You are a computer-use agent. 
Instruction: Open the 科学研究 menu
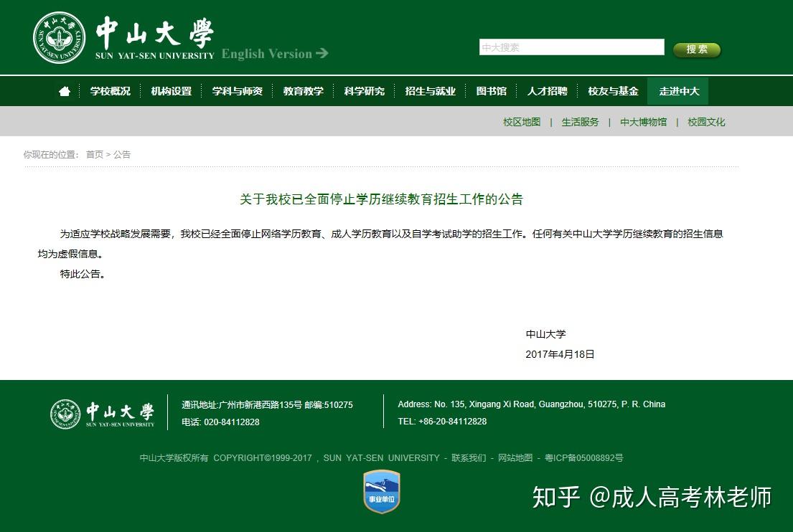coord(364,92)
